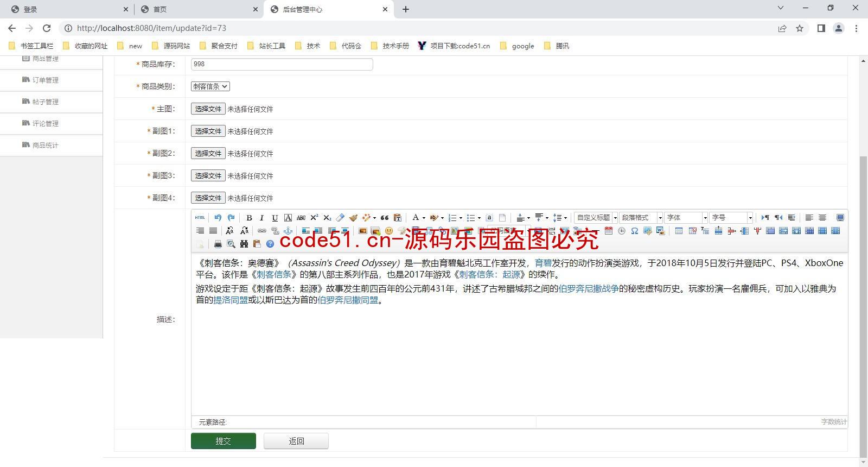Center-align the text
Viewport: 868px width, 467px height.
[x=822, y=218]
